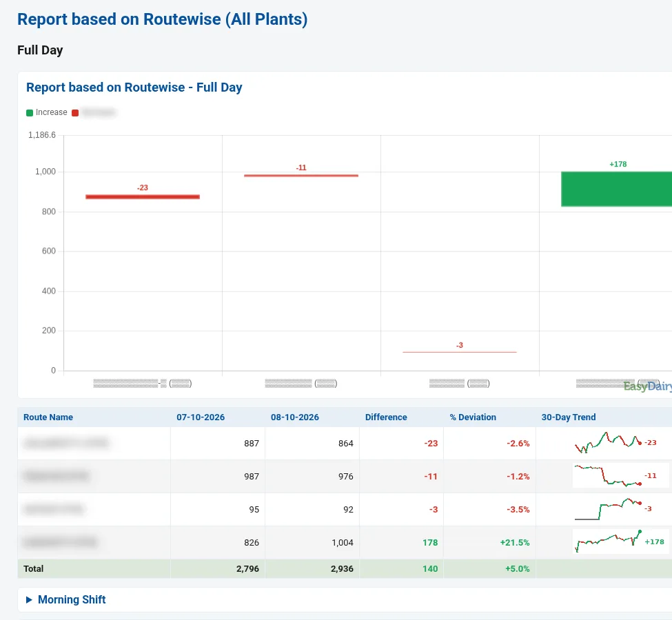The height and width of the screenshot is (620, 672).
Task: Click the green +178 chart bar
Action: tap(616, 189)
